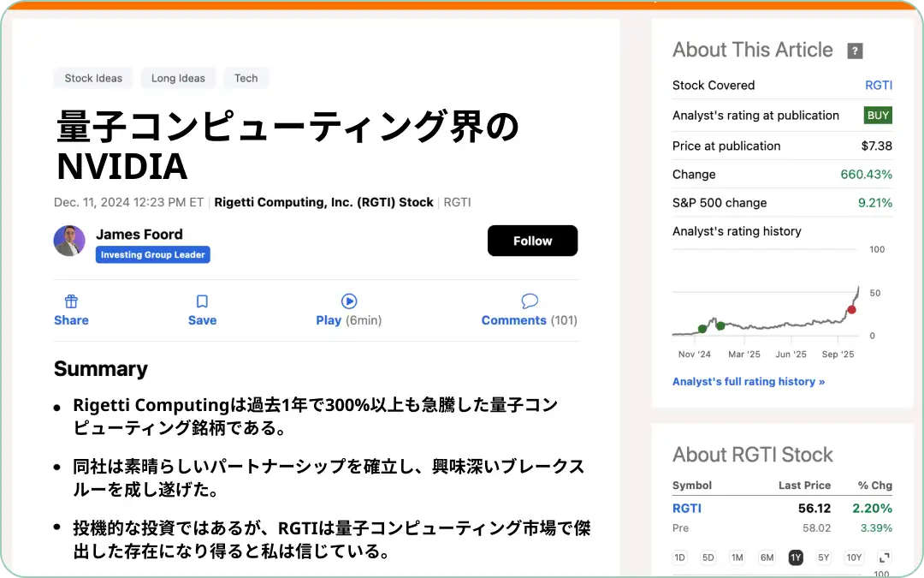
Task: Click the Share label
Action: [x=71, y=320]
